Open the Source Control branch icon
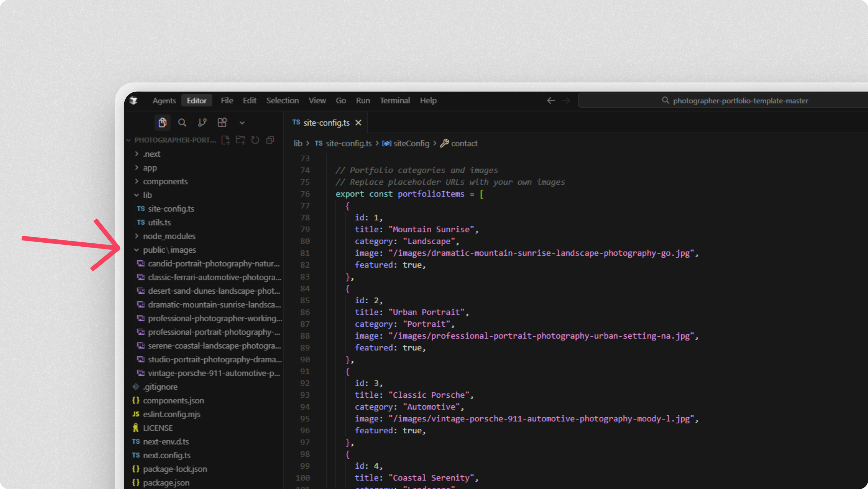868x489 pixels. [x=202, y=123]
